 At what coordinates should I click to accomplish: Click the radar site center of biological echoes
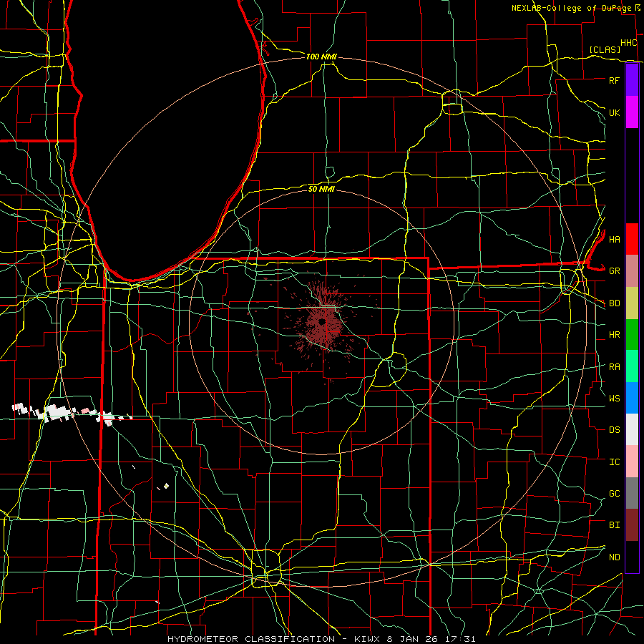pyautogui.click(x=322, y=322)
